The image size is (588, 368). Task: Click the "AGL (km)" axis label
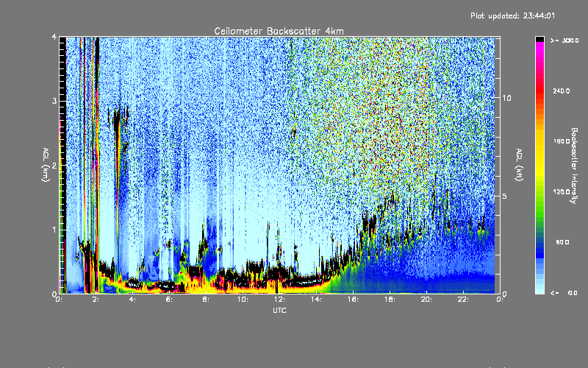pos(46,165)
